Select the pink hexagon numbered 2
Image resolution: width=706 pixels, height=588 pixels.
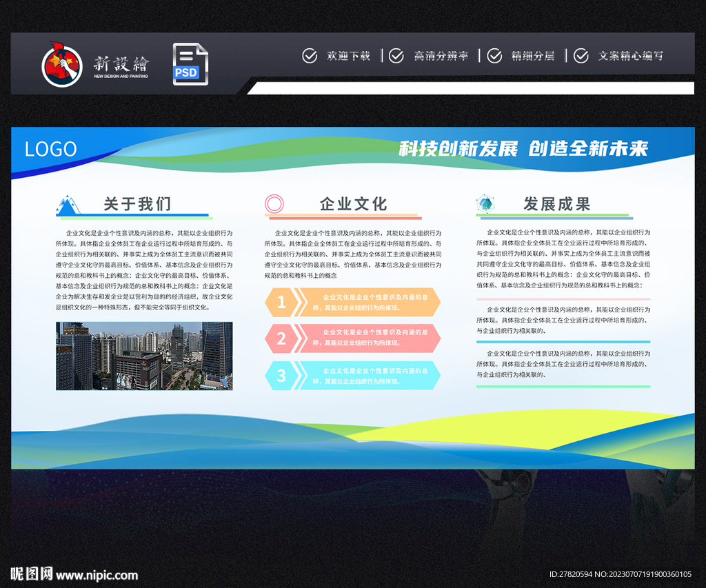[x=281, y=338]
